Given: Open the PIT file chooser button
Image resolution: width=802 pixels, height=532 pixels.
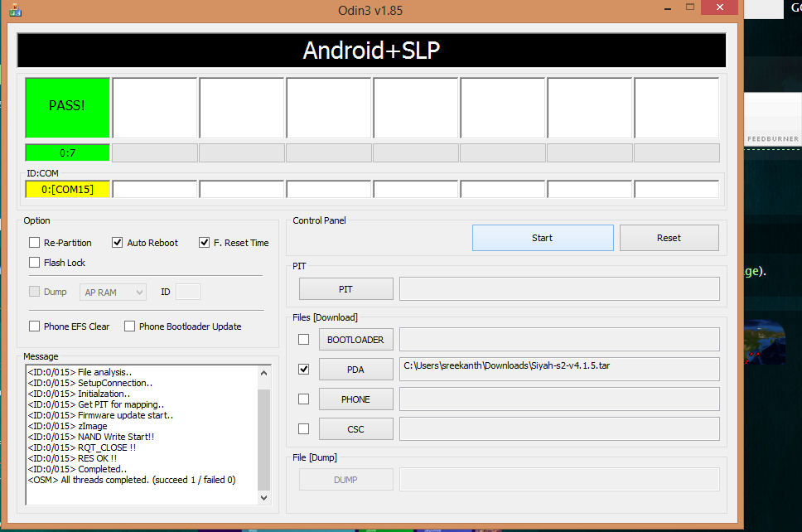Looking at the screenshot, I should [x=346, y=289].
